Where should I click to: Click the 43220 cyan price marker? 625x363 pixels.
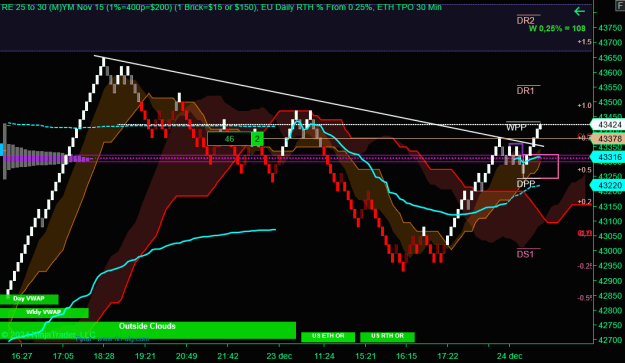tap(607, 185)
